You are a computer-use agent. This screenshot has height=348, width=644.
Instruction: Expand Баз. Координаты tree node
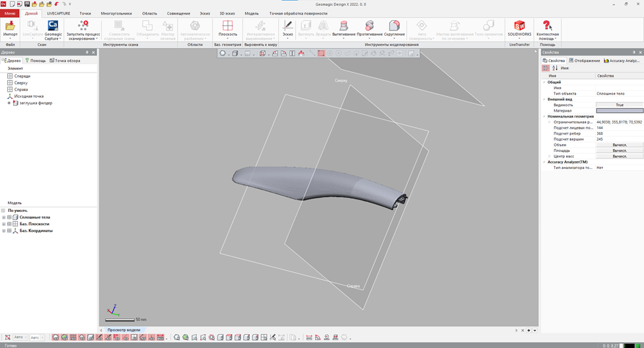[x=4, y=230]
